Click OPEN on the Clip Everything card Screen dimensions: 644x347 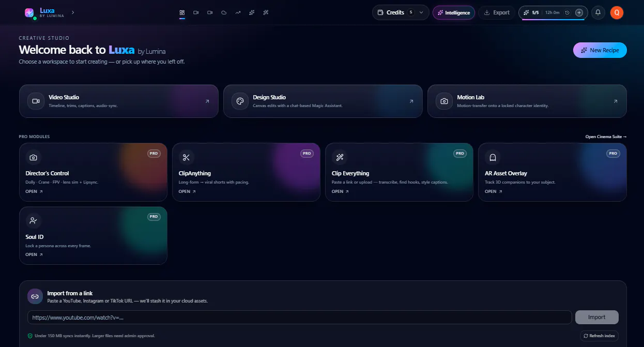click(x=340, y=191)
